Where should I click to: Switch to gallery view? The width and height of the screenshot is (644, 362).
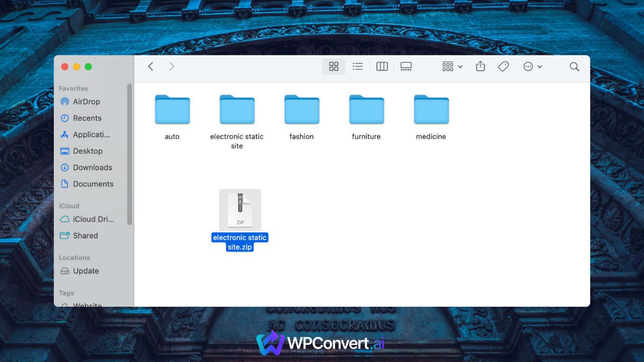(406, 66)
